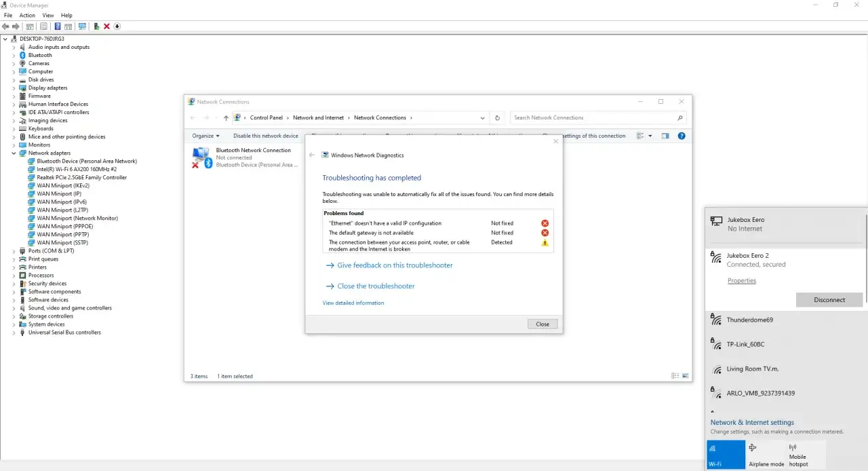The width and height of the screenshot is (868, 471).
Task: Click Scan for hardware changes monitor icon
Action: [82, 26]
